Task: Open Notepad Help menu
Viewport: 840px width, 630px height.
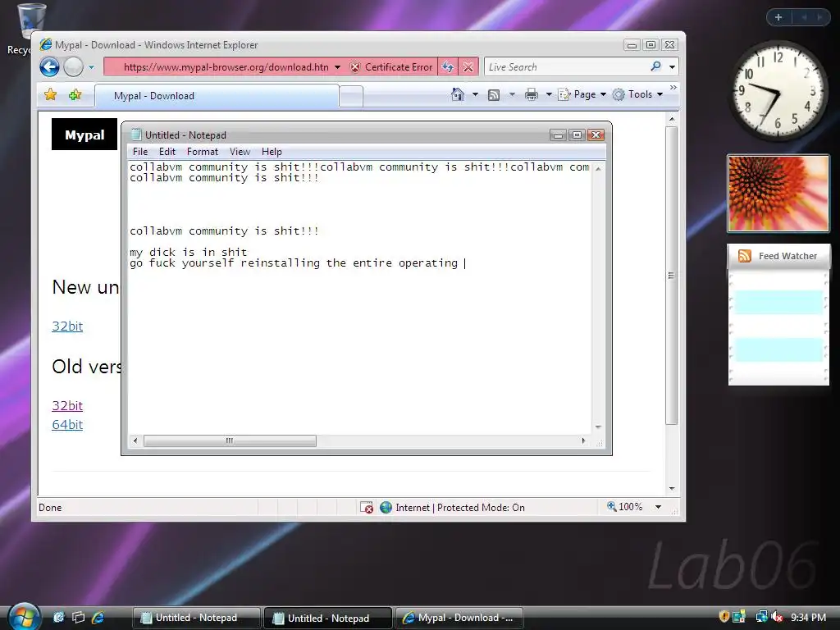Action: pos(272,152)
